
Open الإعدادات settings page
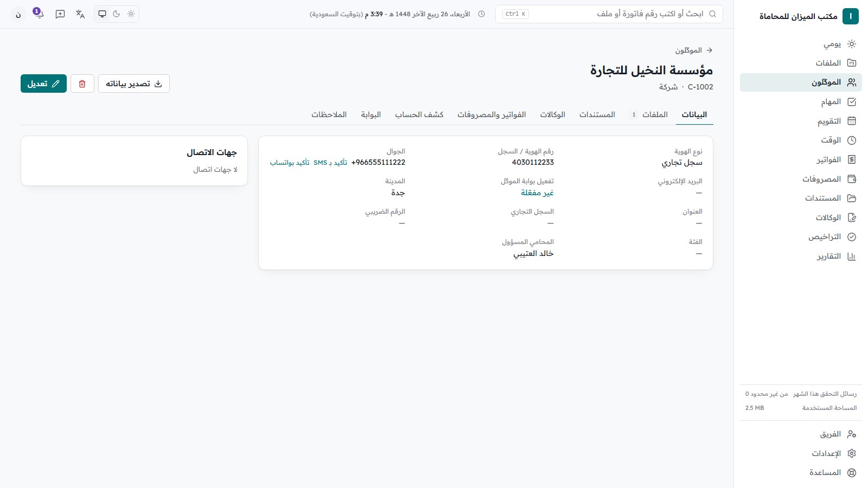coord(801,453)
